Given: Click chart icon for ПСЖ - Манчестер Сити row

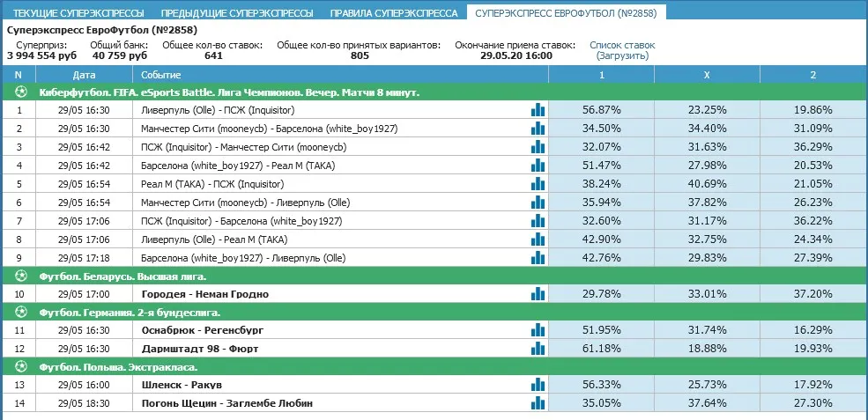Looking at the screenshot, I should (538, 147).
